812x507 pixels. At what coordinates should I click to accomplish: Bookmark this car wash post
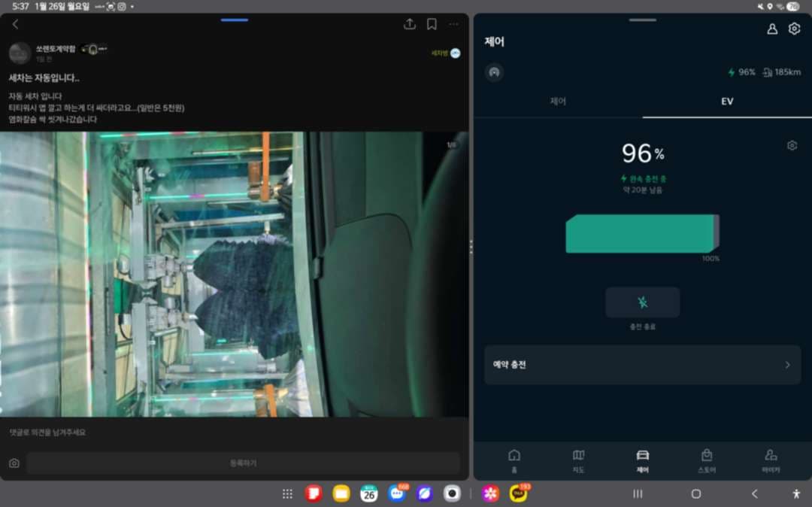[432, 24]
